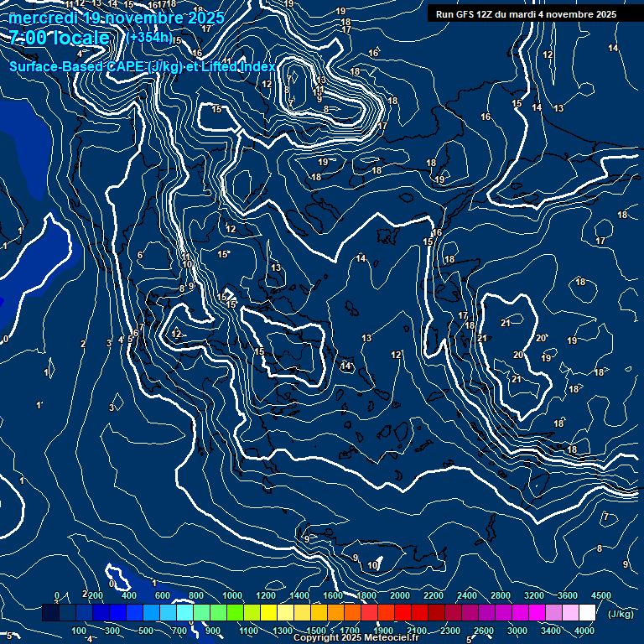Click the "7:00 locale" time label
The image size is (644, 644).
60,38
